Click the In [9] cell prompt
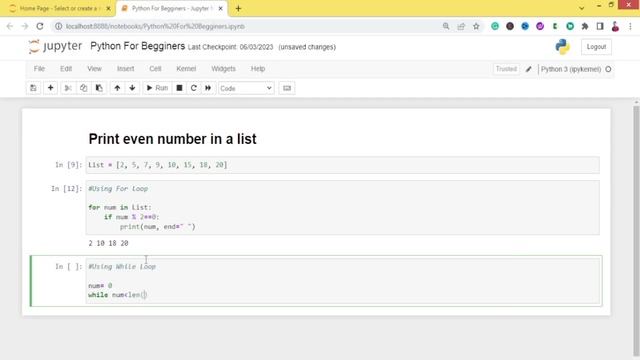 (69, 165)
